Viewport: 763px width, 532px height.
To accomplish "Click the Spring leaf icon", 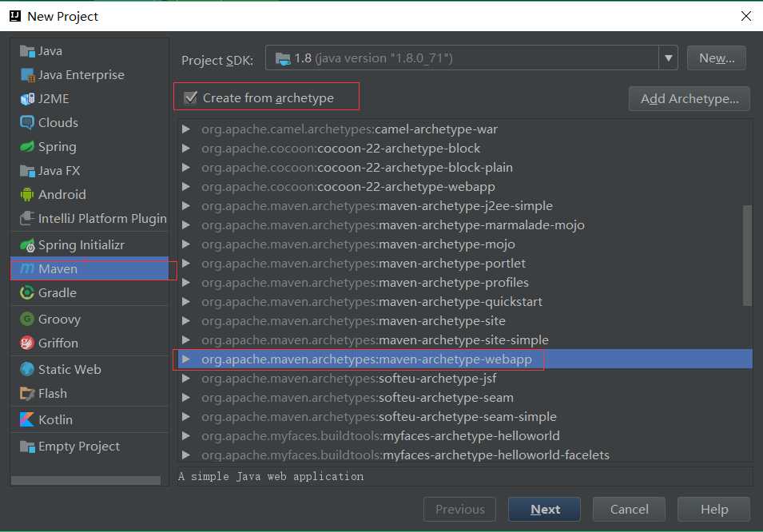I will pyautogui.click(x=27, y=146).
